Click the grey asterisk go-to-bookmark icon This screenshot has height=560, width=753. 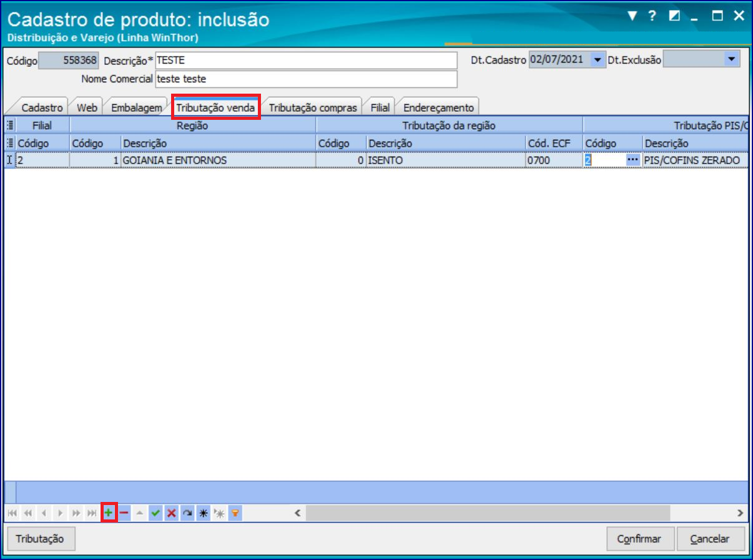[219, 513]
